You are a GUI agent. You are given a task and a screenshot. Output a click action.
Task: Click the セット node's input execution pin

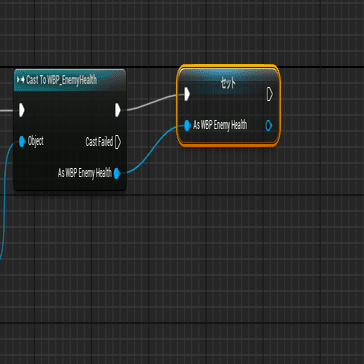(187, 94)
